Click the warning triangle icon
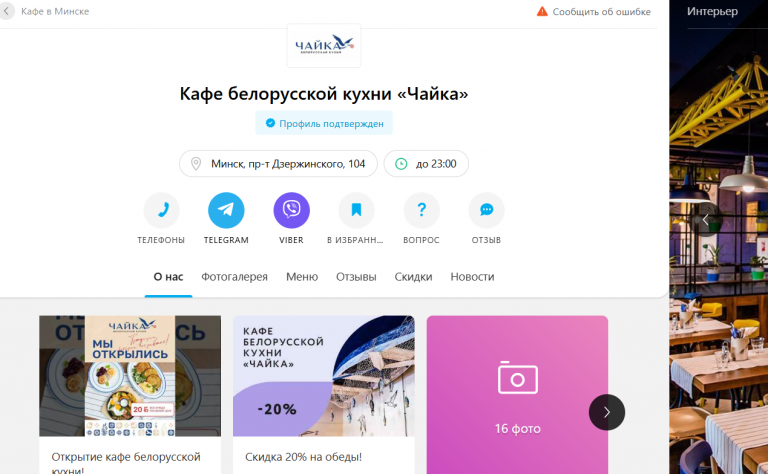The height and width of the screenshot is (474, 768). point(542,11)
